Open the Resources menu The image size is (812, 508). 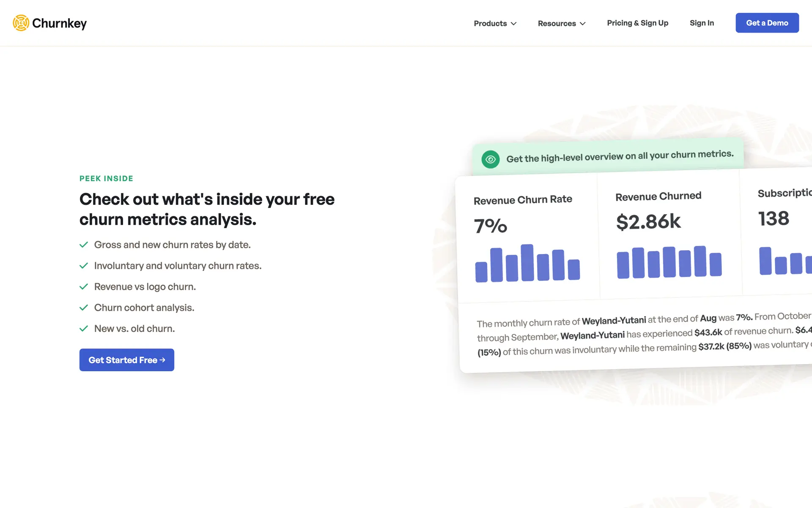pyautogui.click(x=557, y=23)
